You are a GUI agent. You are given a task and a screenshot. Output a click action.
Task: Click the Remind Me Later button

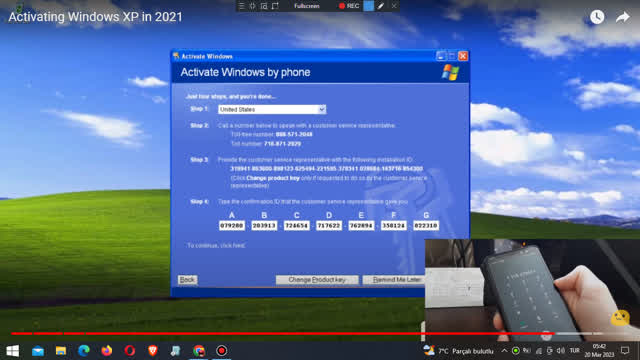pos(394,280)
